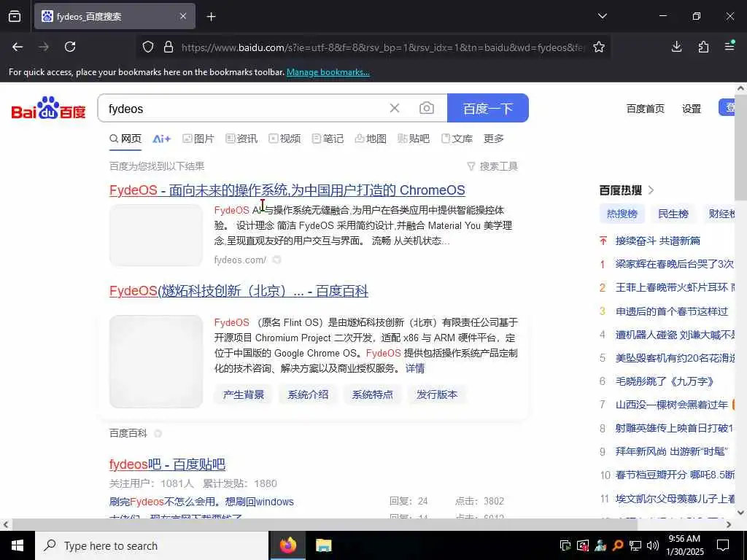Click the site security padlock icon
This screenshot has width=747, height=560.
(x=169, y=47)
